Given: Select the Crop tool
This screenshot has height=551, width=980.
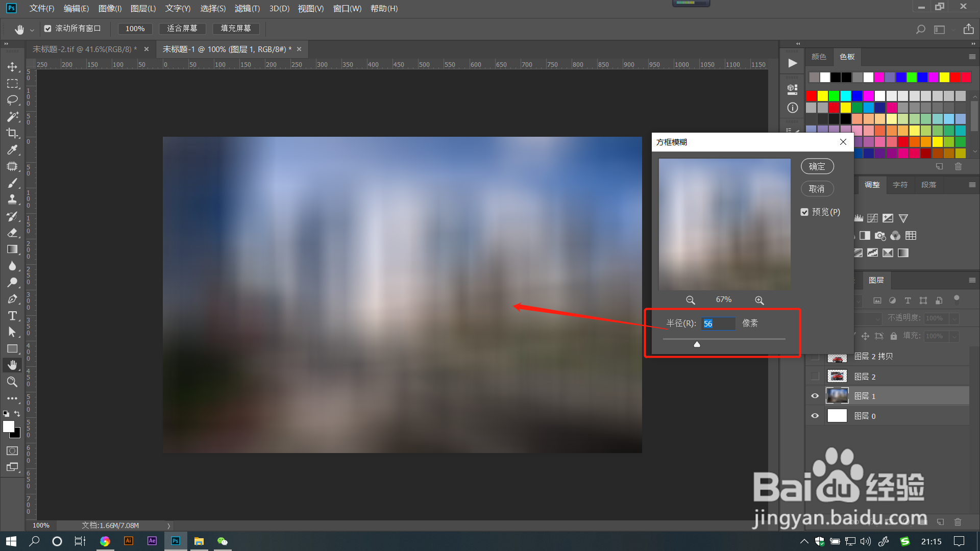Looking at the screenshot, I should tap(12, 133).
